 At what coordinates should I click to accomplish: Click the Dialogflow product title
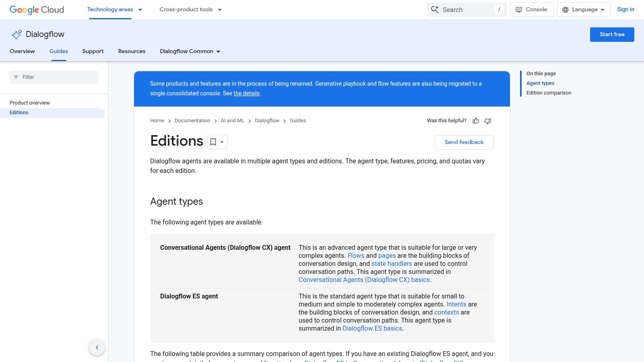(x=45, y=35)
